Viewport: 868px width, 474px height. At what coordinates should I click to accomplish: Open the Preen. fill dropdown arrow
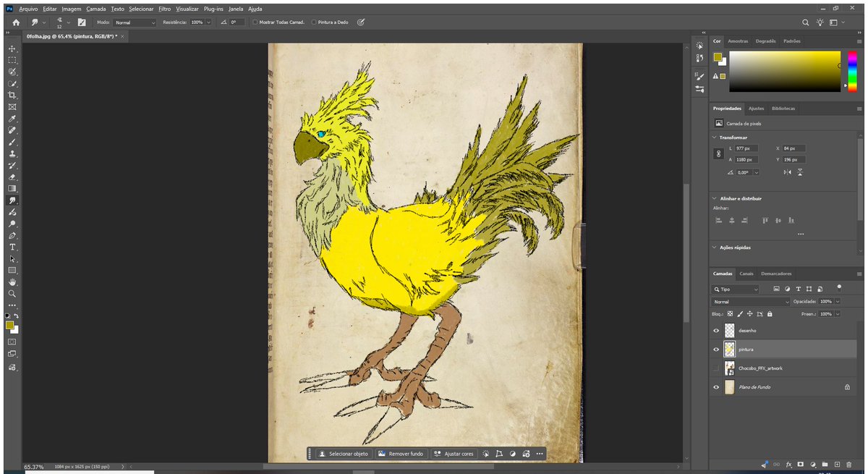pos(838,314)
